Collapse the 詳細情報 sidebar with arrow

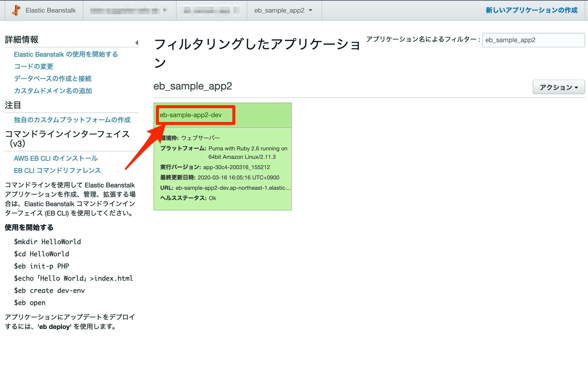point(137,43)
